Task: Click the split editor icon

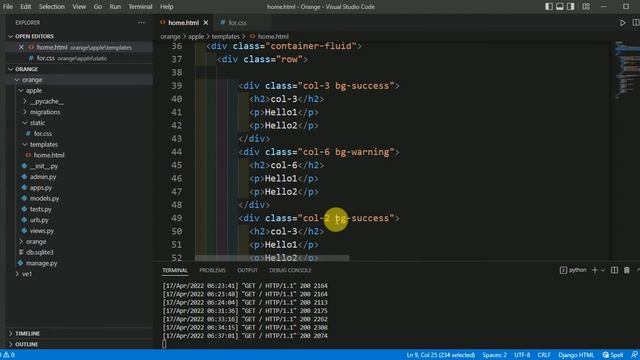Action: [636, 23]
